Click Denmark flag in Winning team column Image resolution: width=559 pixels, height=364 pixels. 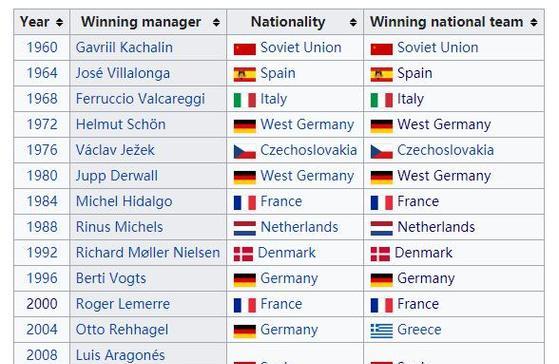coord(380,254)
